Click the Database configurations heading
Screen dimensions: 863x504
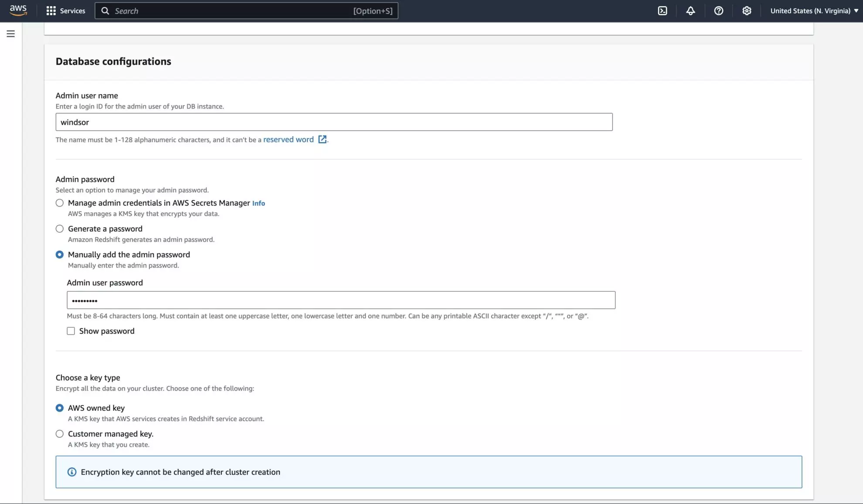pyautogui.click(x=113, y=61)
